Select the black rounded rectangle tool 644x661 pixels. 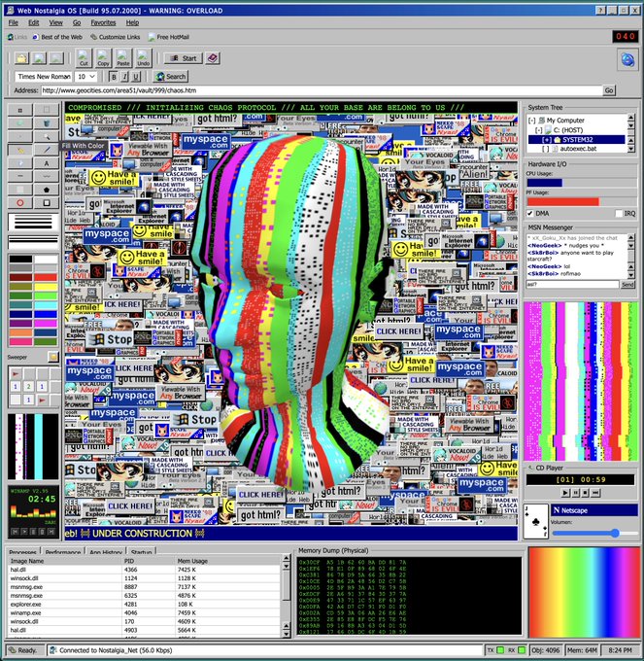(47, 203)
